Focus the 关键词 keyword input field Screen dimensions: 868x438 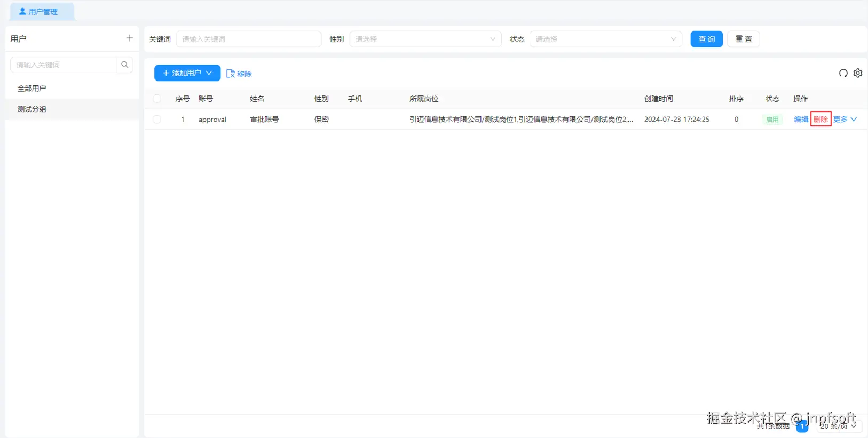point(249,39)
